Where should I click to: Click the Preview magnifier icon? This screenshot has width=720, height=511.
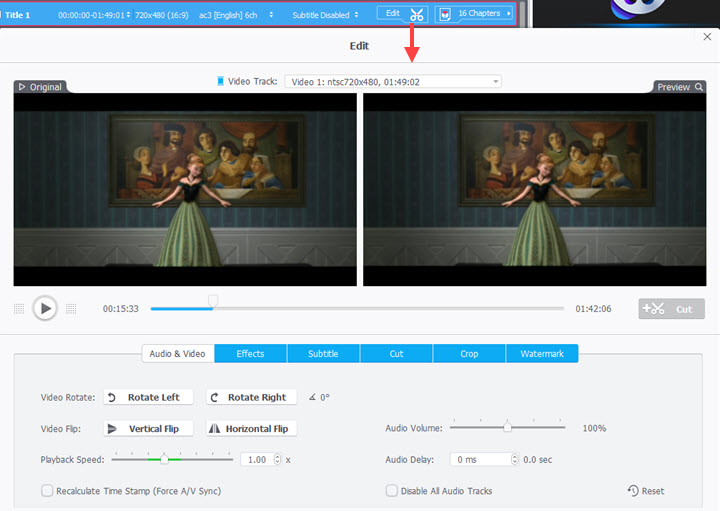coord(699,87)
